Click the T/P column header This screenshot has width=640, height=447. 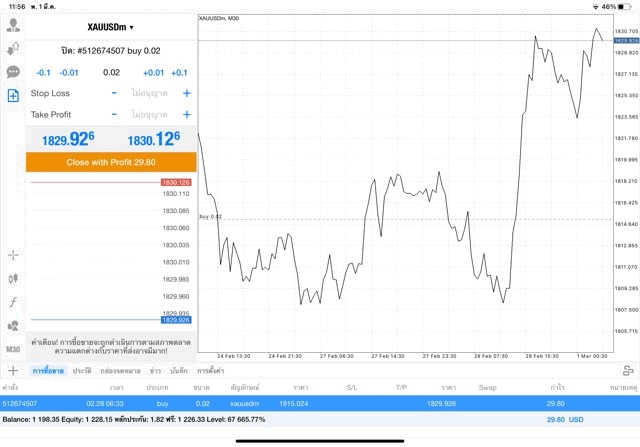[401, 387]
